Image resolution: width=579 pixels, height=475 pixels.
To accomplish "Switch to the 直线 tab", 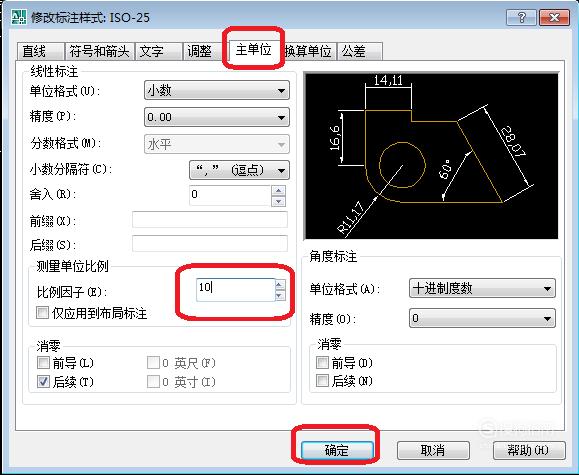I will [40, 51].
